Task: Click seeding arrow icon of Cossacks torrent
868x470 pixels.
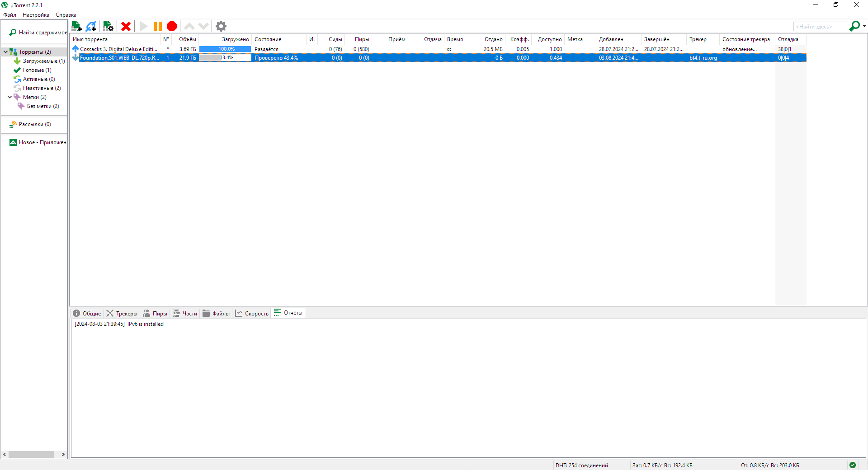Action: click(75, 49)
